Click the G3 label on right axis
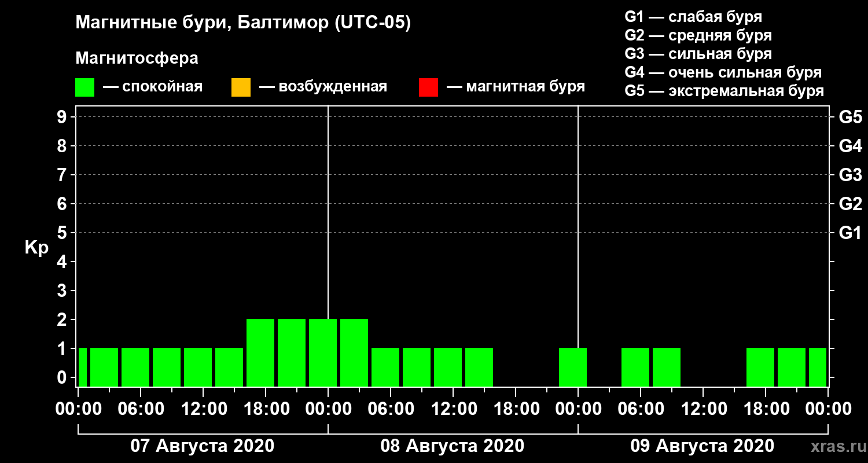Image resolution: width=868 pixels, height=463 pixels. tap(850, 175)
